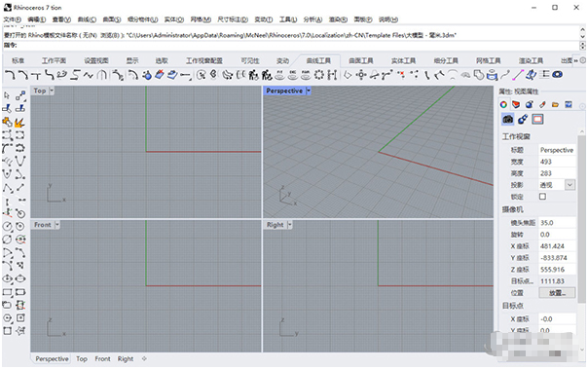Open the Perspective viewport title dropdown arrow
Viewport: 588px width, 369px height.
[309, 91]
